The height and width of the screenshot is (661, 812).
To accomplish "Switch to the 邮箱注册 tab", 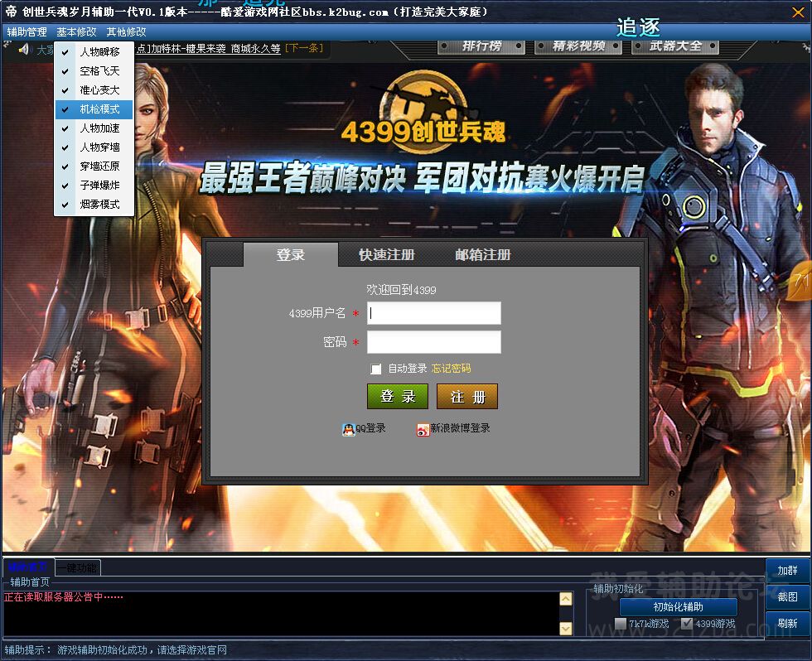I will click(x=483, y=254).
